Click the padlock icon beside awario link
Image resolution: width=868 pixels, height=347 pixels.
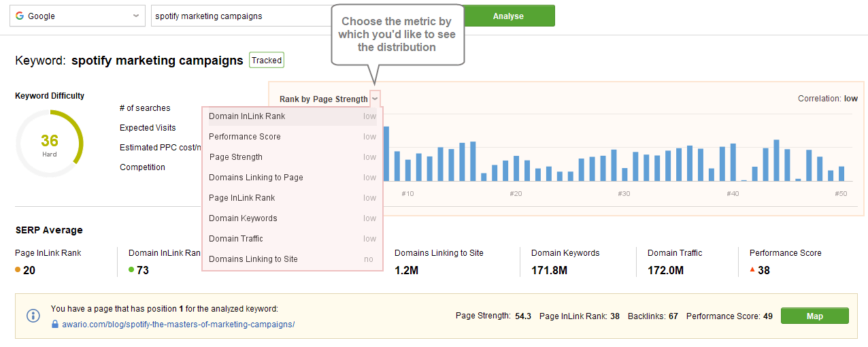(x=56, y=325)
